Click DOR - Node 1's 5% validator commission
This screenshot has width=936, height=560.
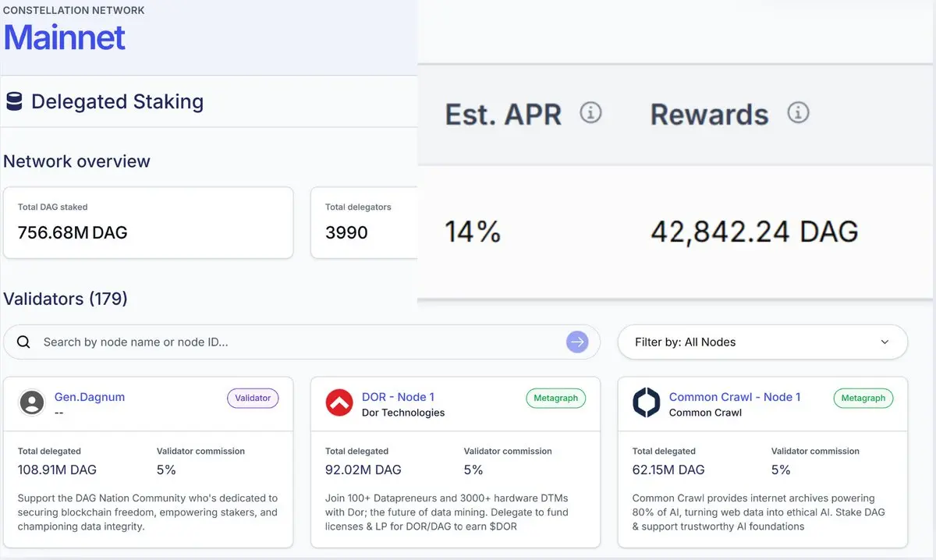click(473, 470)
